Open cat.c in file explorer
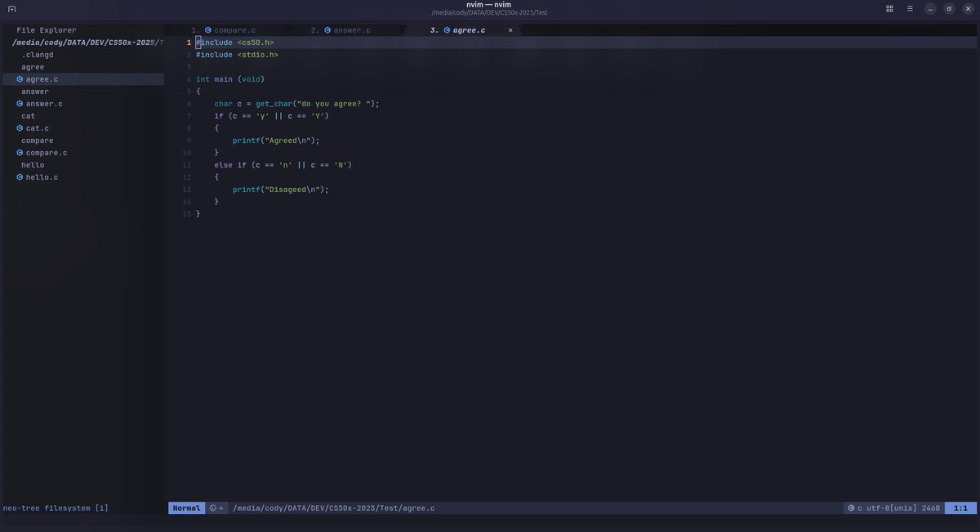 [x=38, y=128]
